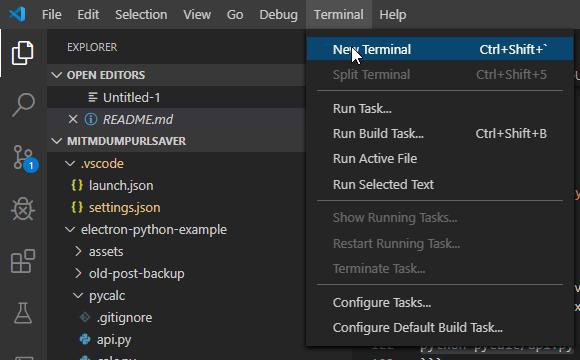This screenshot has width=580, height=360.
Task: Open the Extensions view icon
Action: tap(23, 261)
